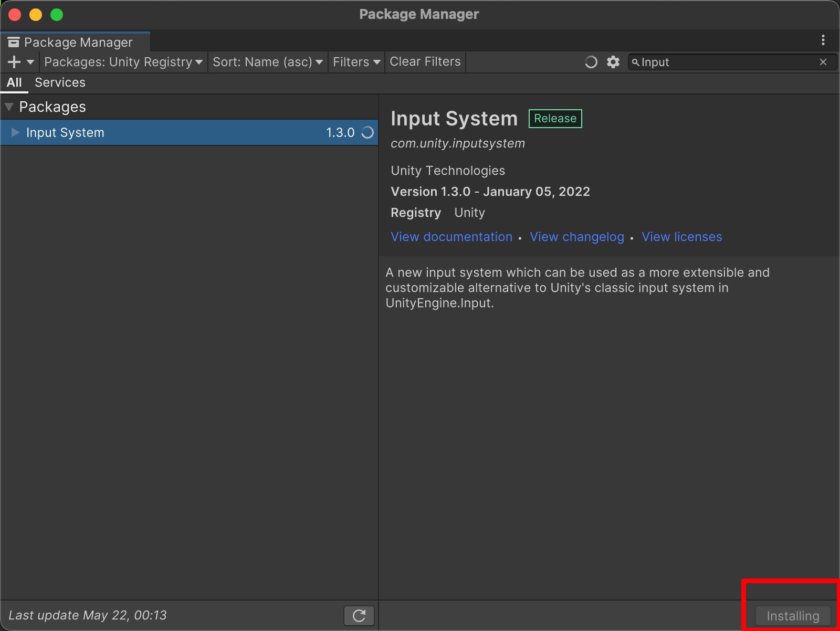Open View documentation link
The width and height of the screenshot is (840, 631).
tap(451, 237)
